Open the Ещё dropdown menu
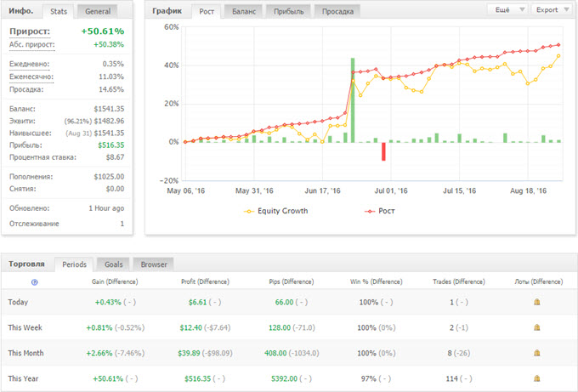Image resolution: width=578 pixels, height=392 pixels. tap(508, 9)
